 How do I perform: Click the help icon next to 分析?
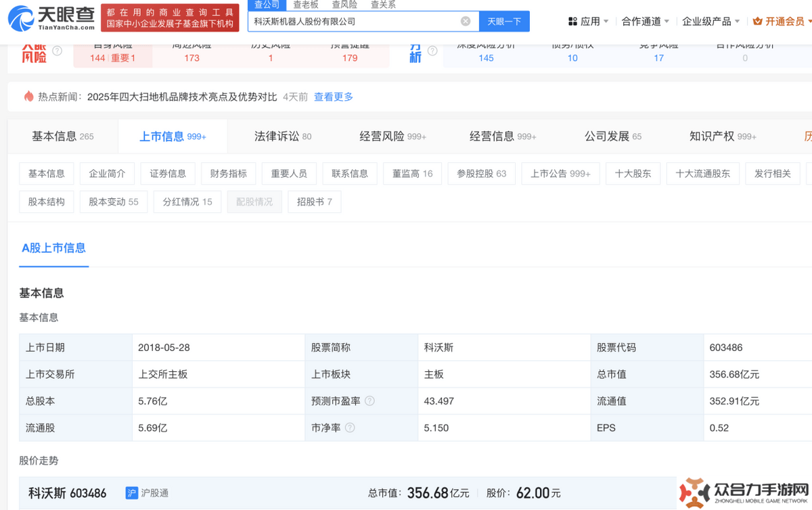tap(432, 51)
